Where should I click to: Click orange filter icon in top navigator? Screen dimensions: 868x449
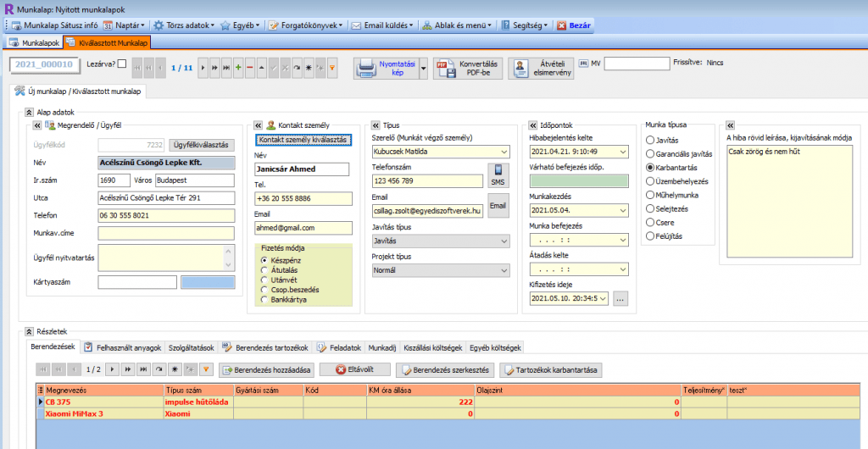coord(332,67)
